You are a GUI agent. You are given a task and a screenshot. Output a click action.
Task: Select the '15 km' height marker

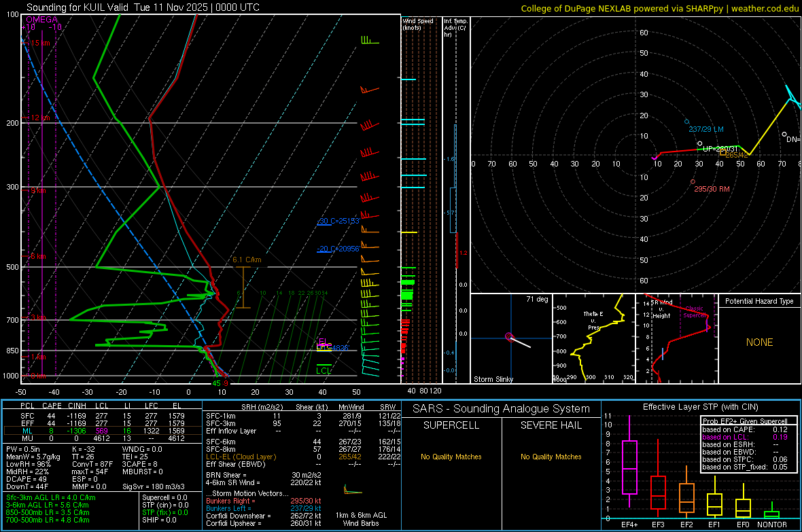[x=40, y=43]
